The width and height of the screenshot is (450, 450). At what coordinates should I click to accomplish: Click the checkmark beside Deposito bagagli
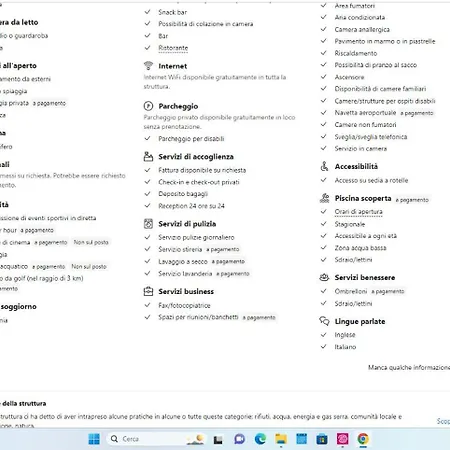point(148,194)
